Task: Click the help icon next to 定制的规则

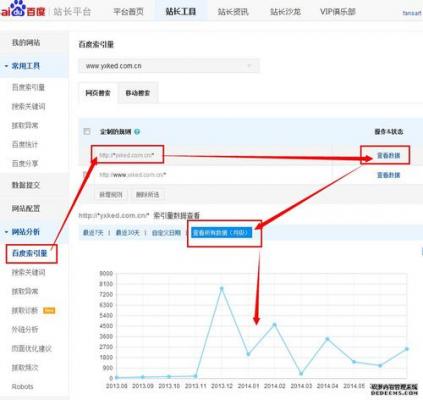Action: (x=137, y=132)
